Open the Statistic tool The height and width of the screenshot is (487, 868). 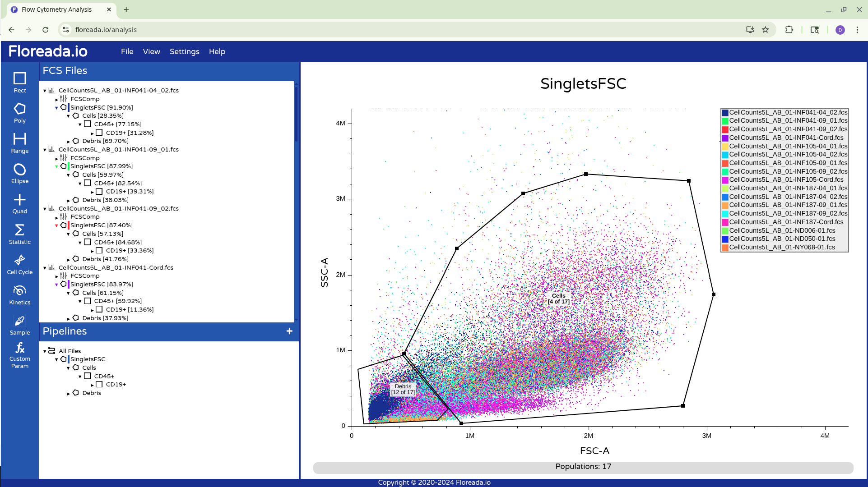(x=19, y=234)
